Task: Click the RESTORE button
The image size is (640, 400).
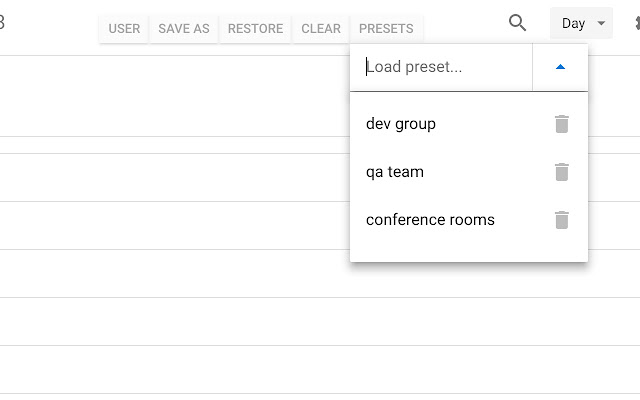Action: (x=255, y=29)
